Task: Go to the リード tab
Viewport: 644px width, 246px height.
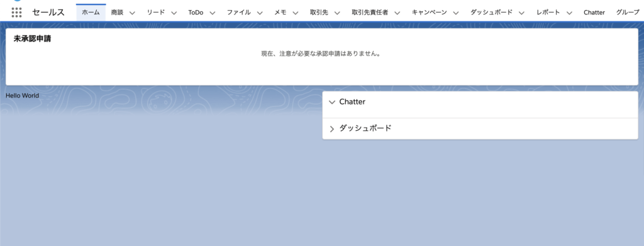Action: (156, 13)
